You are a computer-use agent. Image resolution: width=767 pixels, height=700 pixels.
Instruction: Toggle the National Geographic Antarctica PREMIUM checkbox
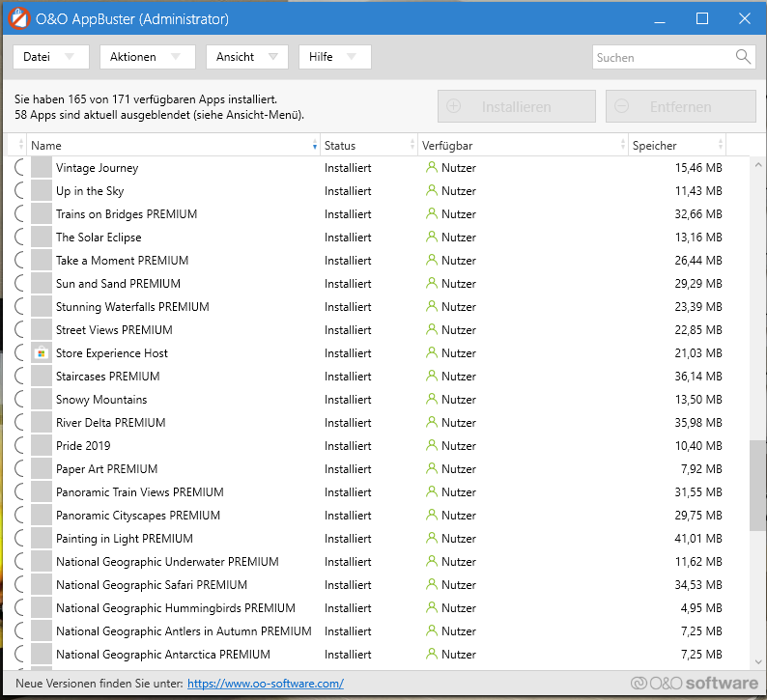click(x=19, y=654)
